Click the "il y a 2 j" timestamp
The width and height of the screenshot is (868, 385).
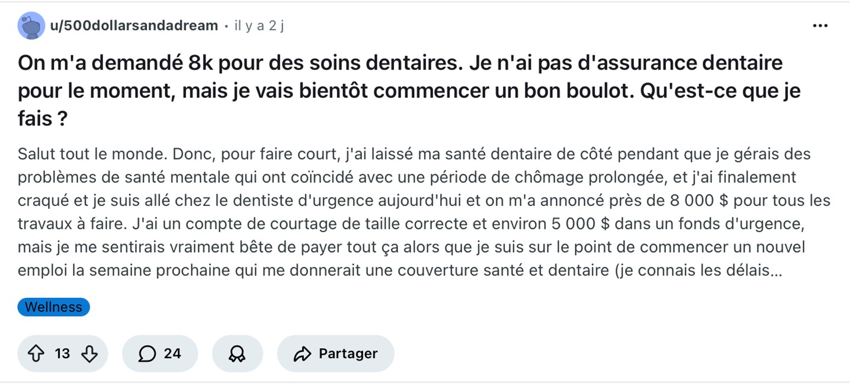coord(259,26)
